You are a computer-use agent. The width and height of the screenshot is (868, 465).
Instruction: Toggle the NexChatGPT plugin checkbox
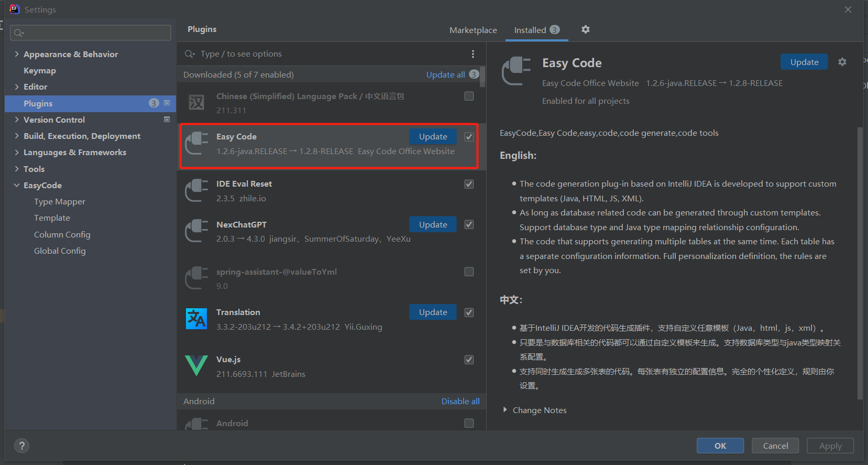point(469,224)
